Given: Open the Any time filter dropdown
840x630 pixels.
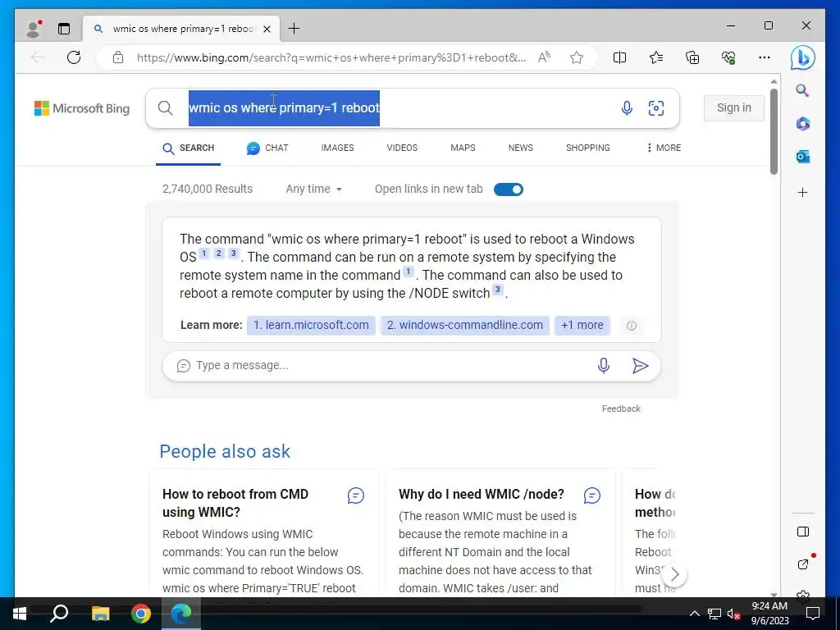Looking at the screenshot, I should coord(313,189).
